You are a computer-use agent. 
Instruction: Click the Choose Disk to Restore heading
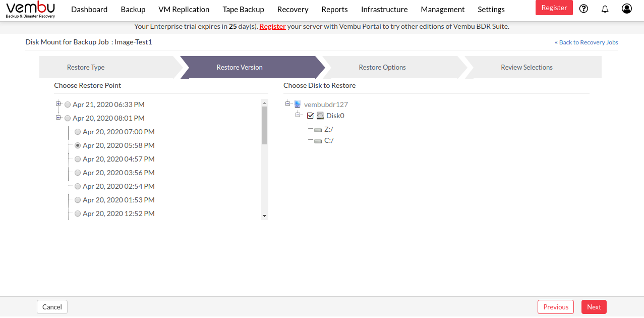320,85
